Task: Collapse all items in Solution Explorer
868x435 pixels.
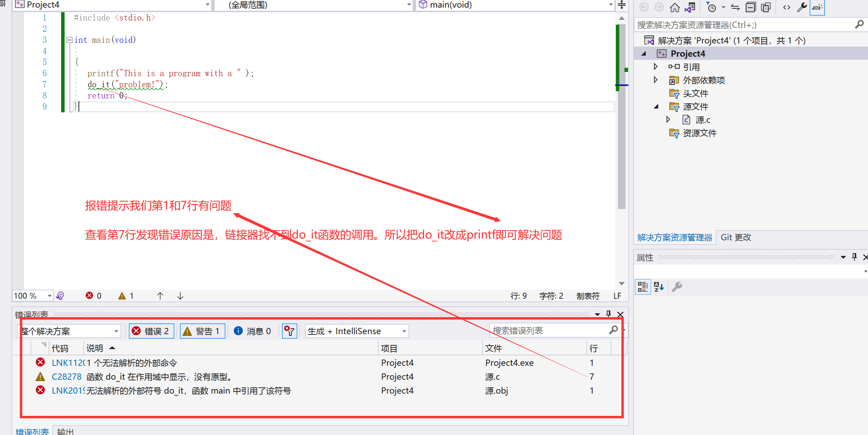Action: click(751, 7)
